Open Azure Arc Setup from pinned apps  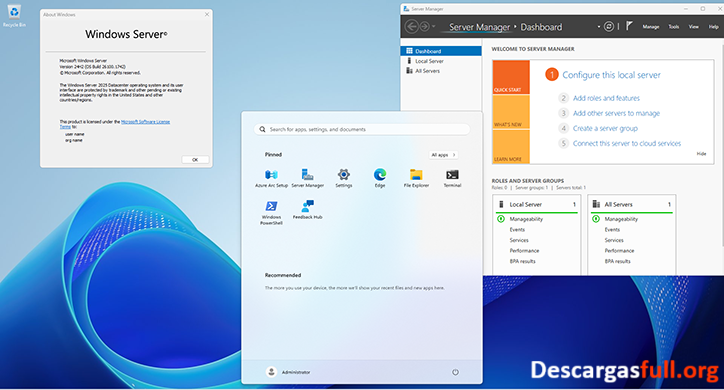(271, 178)
